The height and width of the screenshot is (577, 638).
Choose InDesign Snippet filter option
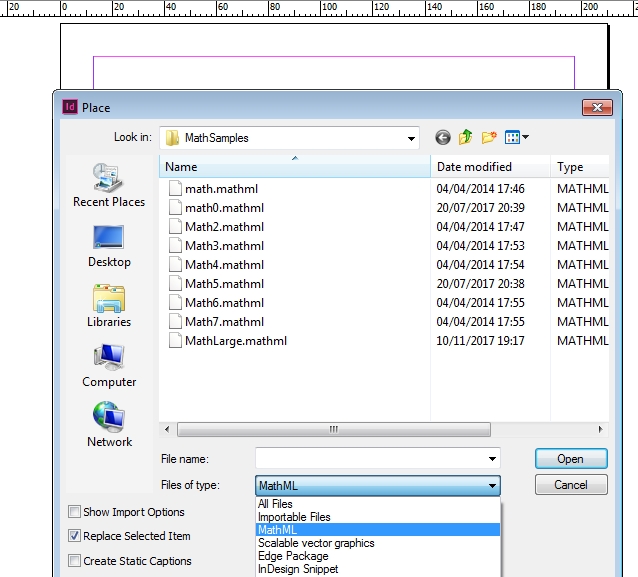click(x=378, y=569)
